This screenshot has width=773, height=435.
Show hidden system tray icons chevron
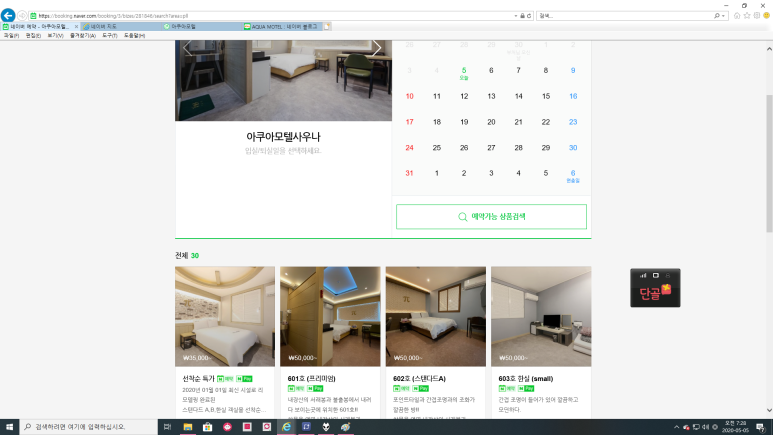click(676, 427)
